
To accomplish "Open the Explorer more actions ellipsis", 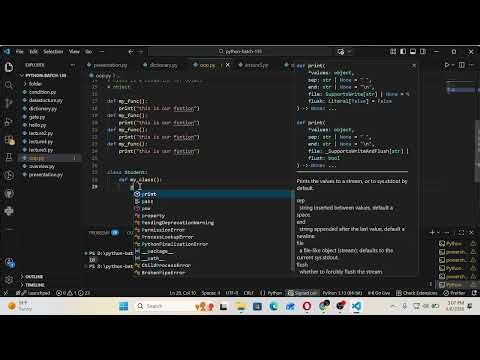I will [72, 65].
